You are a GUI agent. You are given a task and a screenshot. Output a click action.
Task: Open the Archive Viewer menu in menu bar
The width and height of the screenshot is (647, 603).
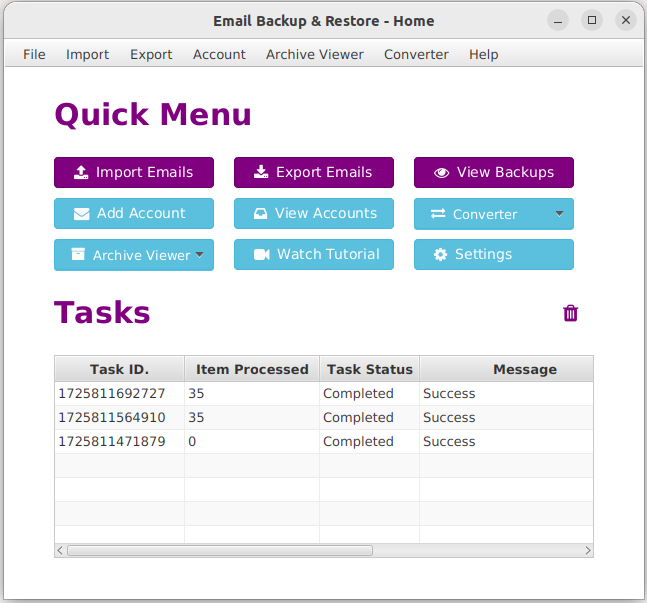coord(314,54)
